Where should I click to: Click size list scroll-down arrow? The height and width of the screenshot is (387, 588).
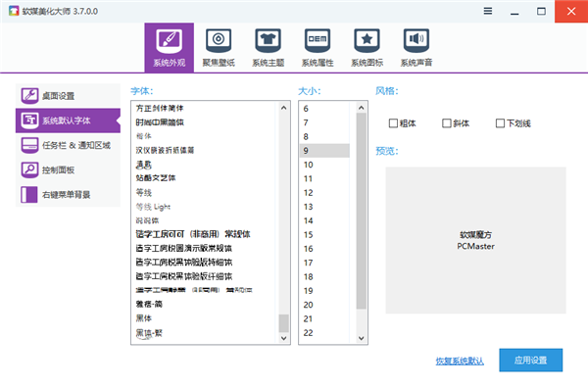pyautogui.click(x=361, y=338)
